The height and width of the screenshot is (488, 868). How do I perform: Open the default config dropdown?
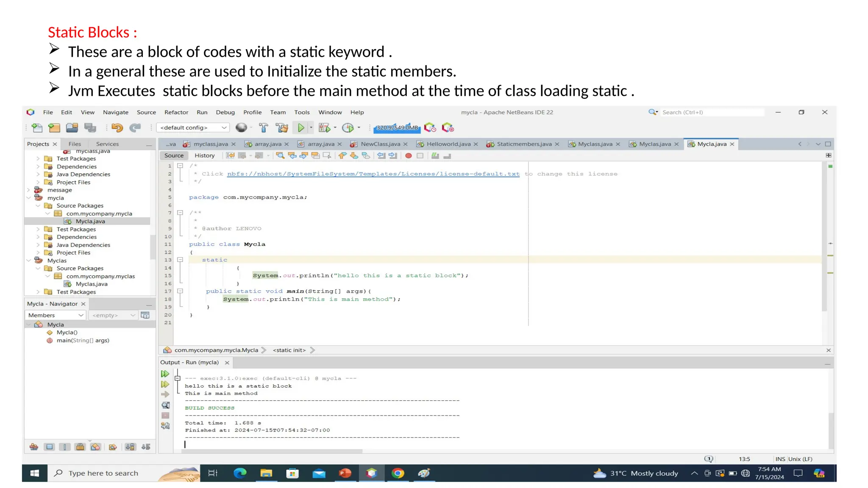coord(193,128)
